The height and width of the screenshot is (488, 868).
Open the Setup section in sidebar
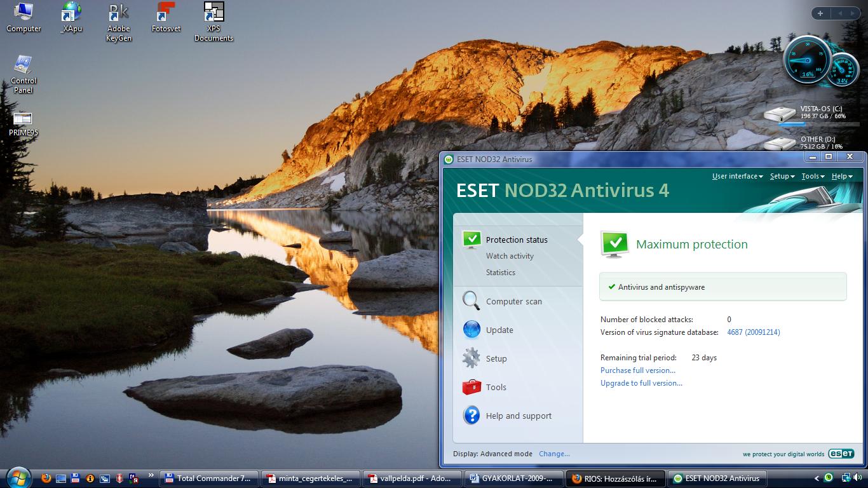tap(496, 358)
